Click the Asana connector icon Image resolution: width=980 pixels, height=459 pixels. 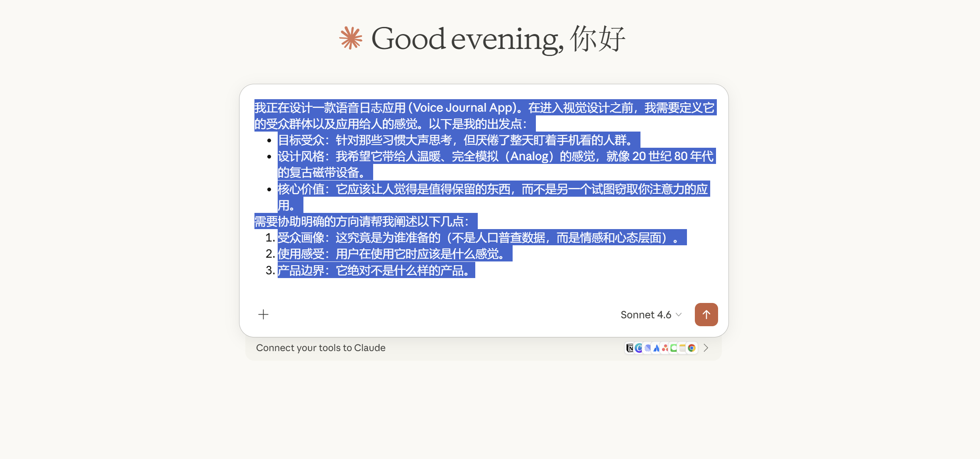[x=665, y=348]
